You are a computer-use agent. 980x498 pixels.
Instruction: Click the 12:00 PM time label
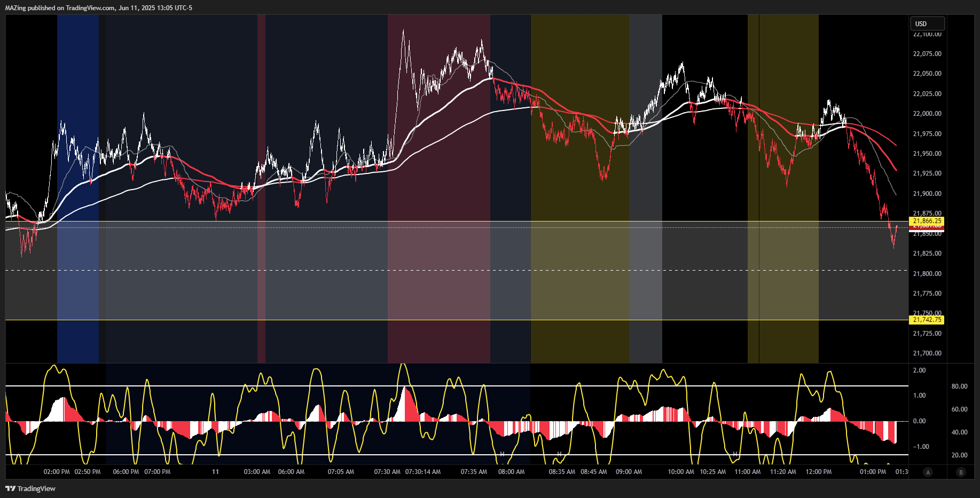[x=819, y=472]
